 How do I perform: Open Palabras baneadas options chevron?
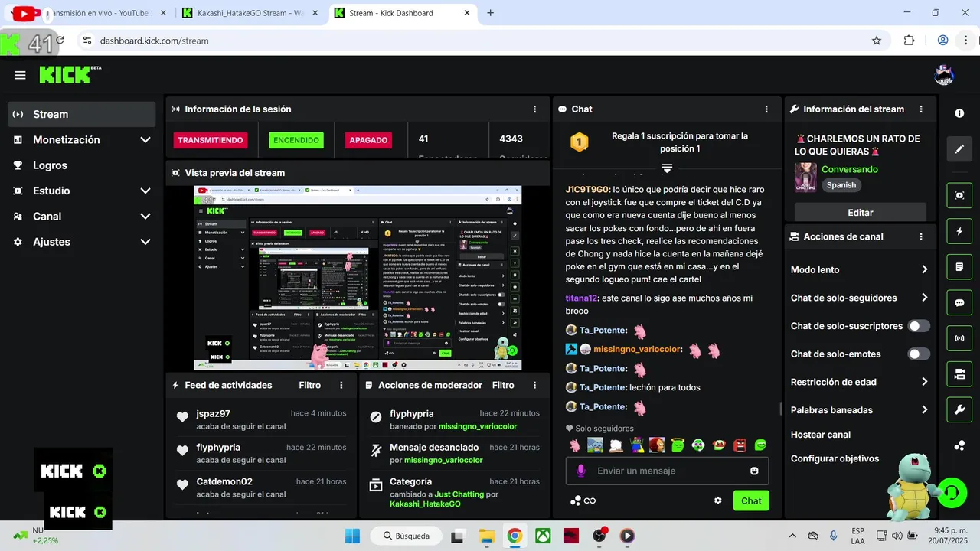pyautogui.click(x=924, y=410)
